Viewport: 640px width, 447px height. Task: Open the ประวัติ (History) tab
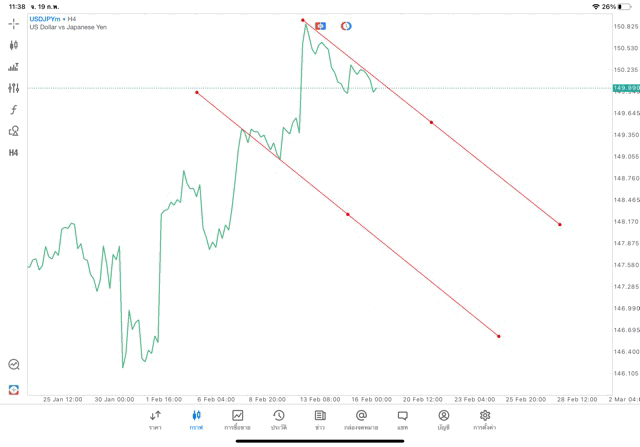pos(278,419)
